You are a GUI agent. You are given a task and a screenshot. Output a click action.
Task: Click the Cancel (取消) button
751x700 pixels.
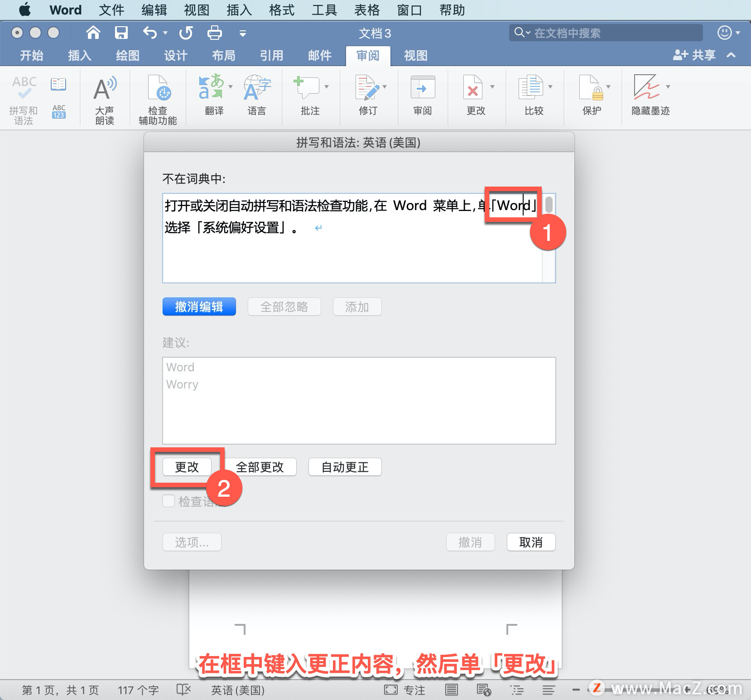531,542
